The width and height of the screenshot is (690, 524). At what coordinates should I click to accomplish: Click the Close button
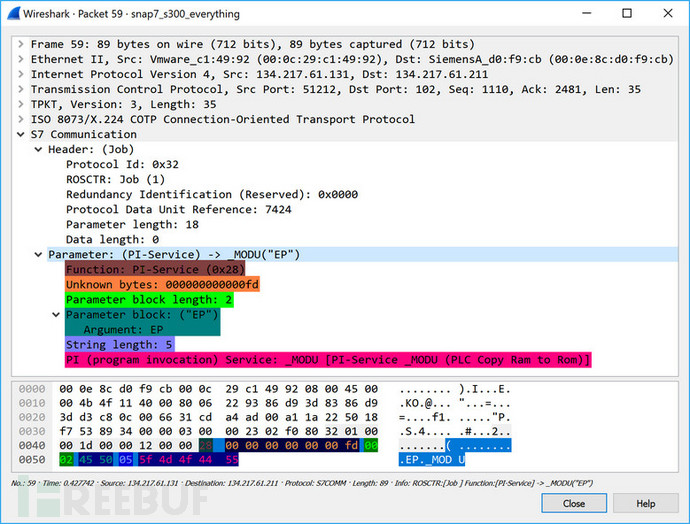pos(574,503)
